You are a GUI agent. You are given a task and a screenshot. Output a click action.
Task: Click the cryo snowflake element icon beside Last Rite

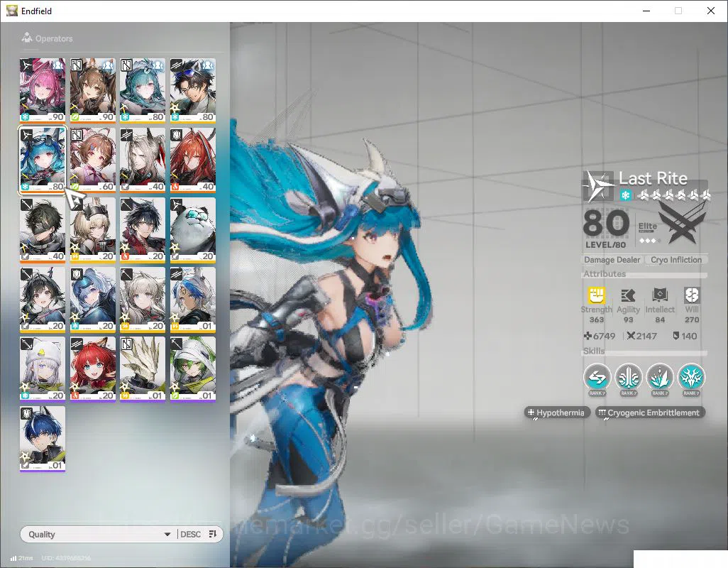tap(625, 195)
